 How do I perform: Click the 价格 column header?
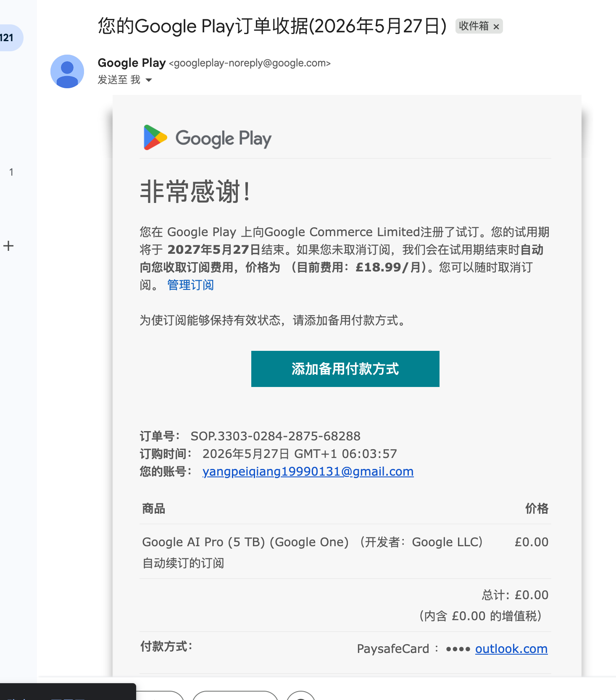click(537, 509)
